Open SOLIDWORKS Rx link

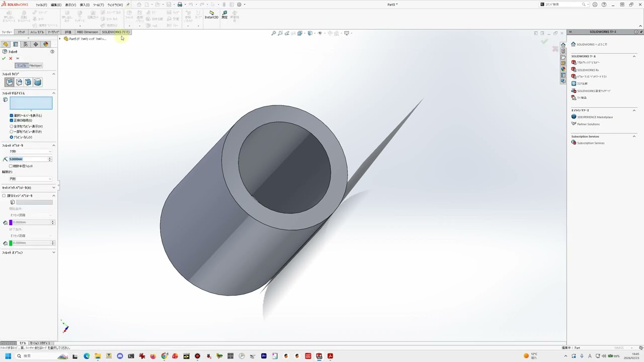[x=588, y=70]
